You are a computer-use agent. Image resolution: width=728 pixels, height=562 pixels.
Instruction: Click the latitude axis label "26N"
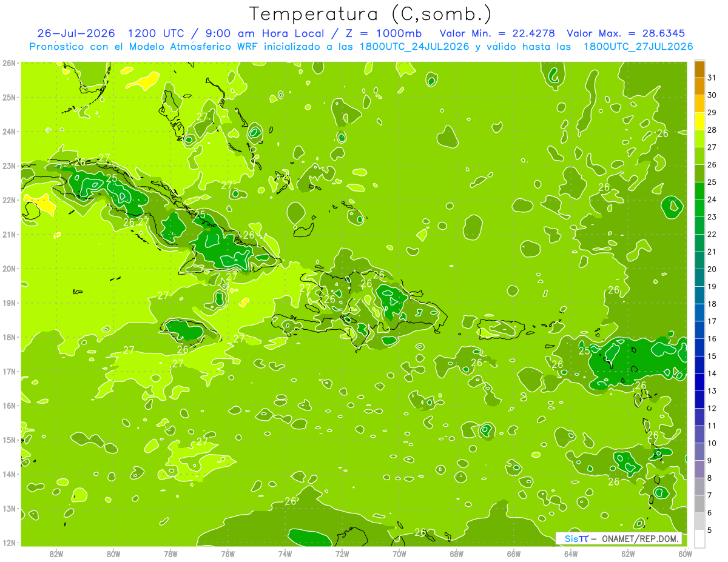9,63
